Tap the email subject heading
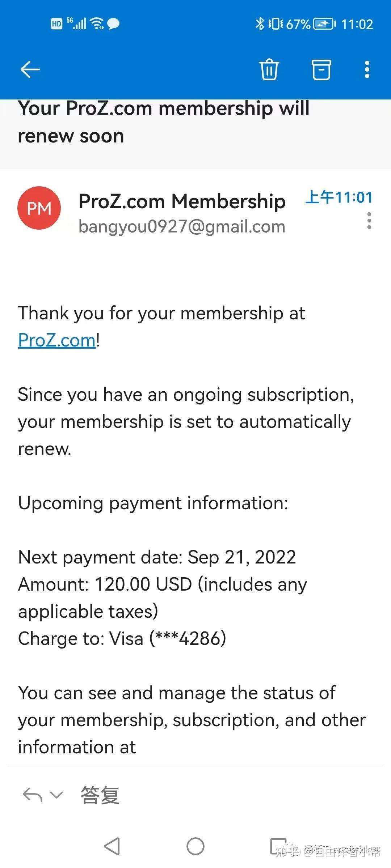This screenshot has width=391, height=868. tap(164, 122)
